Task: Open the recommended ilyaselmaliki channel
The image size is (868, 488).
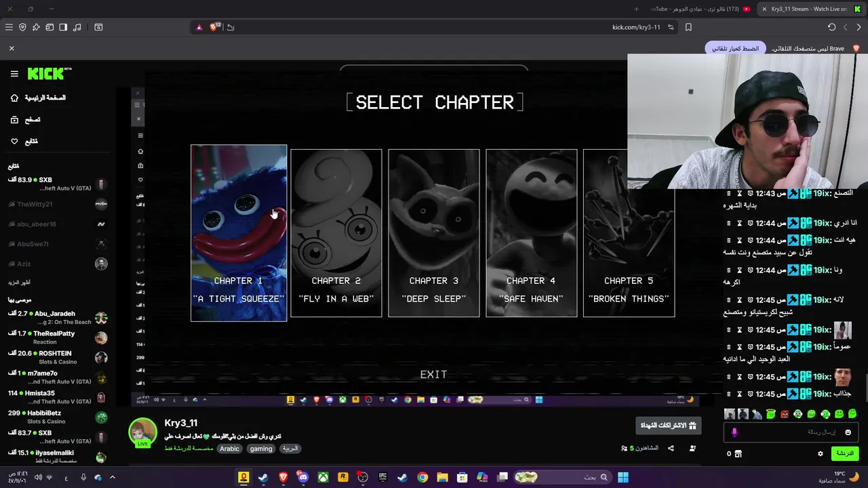Action: click(58, 456)
